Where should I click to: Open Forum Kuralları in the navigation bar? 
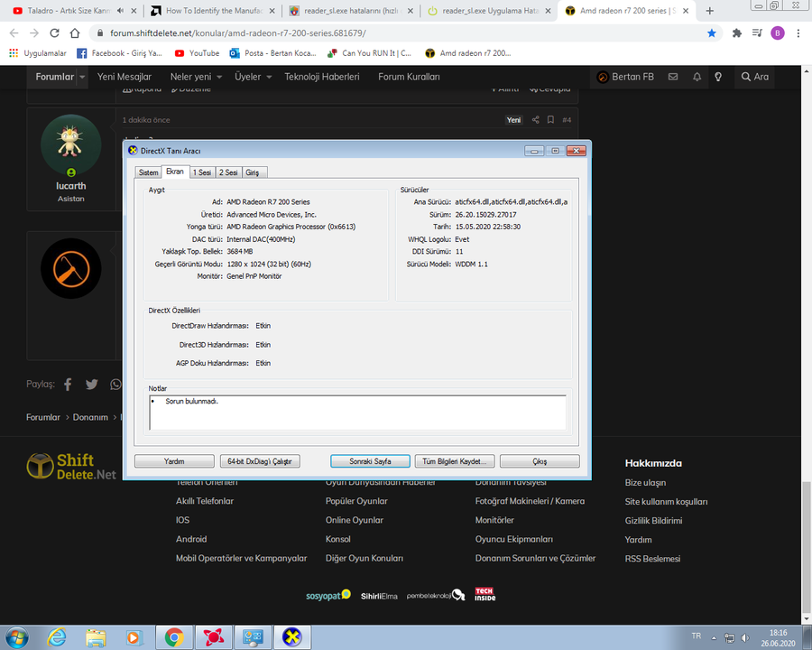click(409, 77)
